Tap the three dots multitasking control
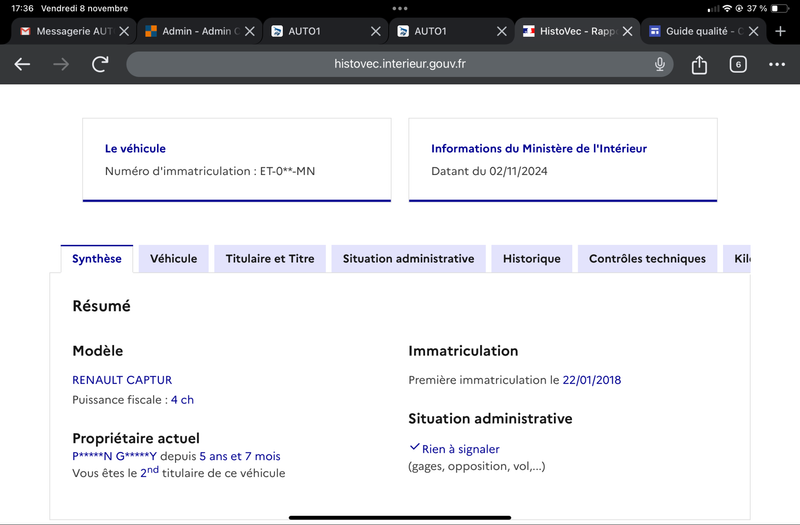Image resolution: width=800 pixels, height=525 pixels. (x=400, y=9)
